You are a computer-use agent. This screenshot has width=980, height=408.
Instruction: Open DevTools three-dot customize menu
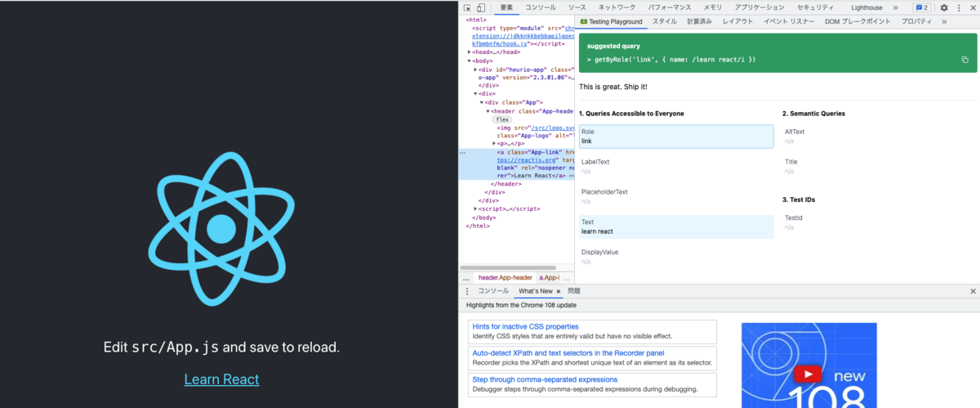click(958, 7)
